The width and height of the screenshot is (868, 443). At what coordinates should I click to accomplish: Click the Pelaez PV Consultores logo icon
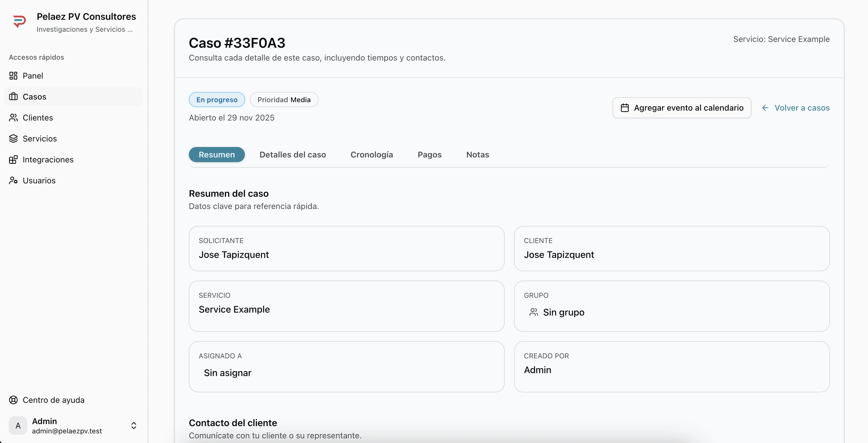19,22
